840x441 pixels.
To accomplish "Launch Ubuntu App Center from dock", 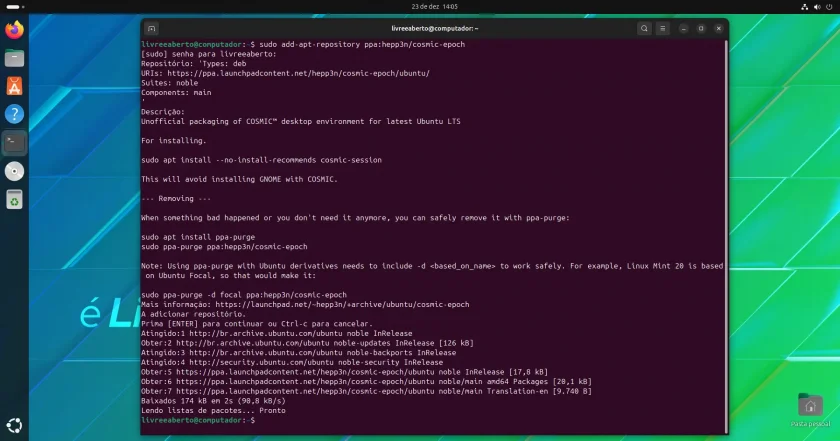I will coord(14,86).
